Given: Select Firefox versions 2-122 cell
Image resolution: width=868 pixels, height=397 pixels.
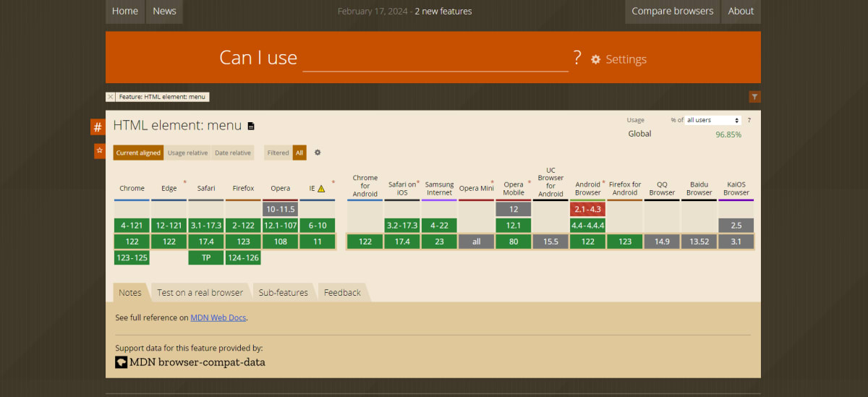Looking at the screenshot, I should pyautogui.click(x=243, y=226).
